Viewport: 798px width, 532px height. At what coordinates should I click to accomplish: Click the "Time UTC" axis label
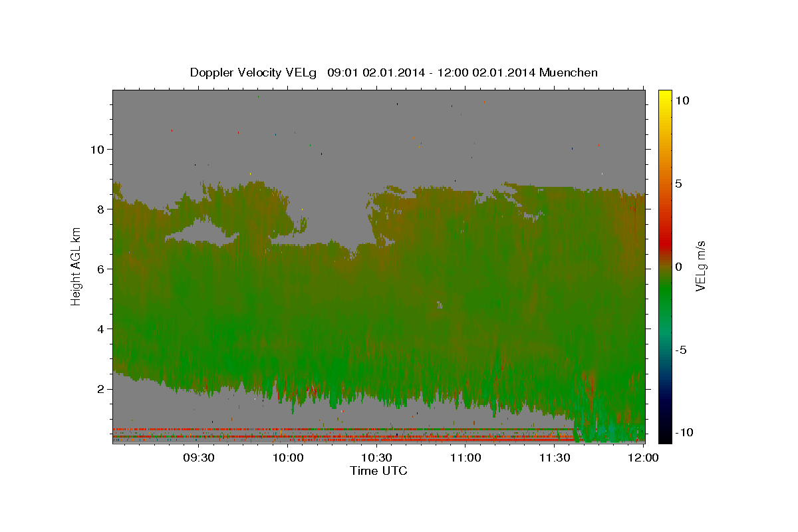(378, 471)
